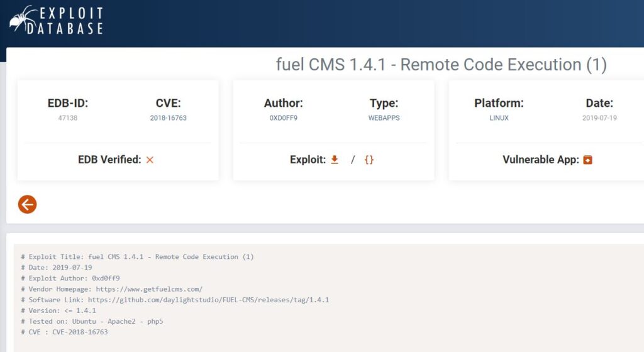Viewport: 644px width, 352px height.
Task: Download the exploit via download arrow icon
Action: click(335, 160)
